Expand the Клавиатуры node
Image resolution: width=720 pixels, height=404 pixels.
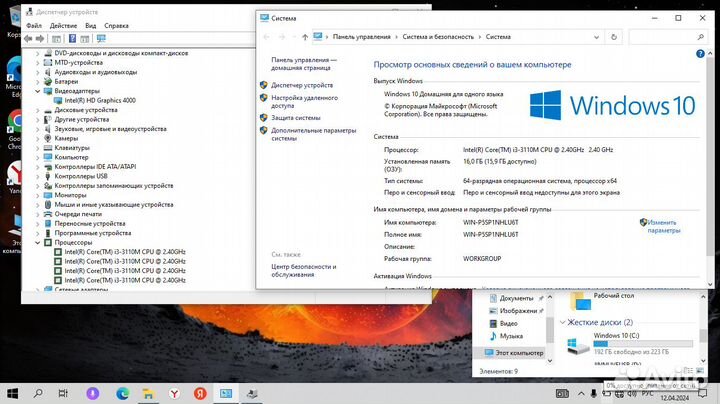(38, 148)
